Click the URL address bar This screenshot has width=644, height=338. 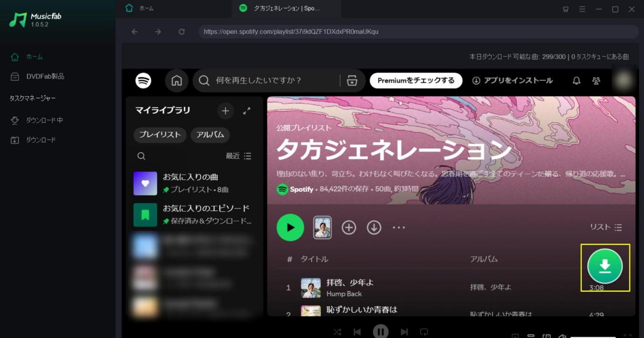click(x=418, y=32)
